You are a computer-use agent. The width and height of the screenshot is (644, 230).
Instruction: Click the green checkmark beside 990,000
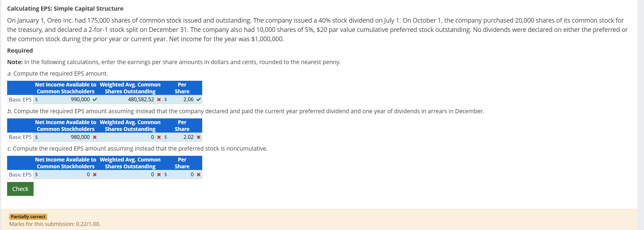94,99
